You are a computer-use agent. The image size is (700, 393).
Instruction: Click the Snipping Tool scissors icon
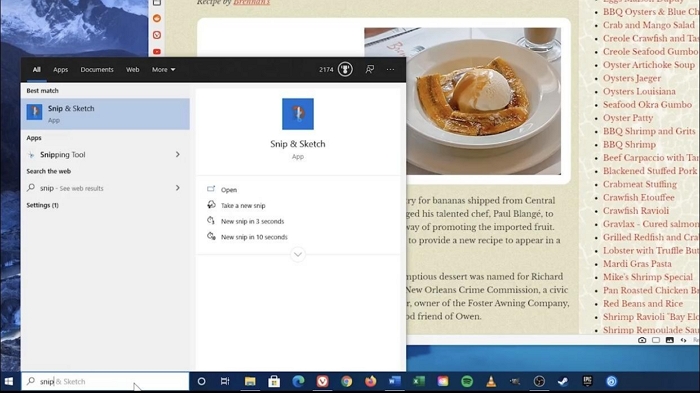31,155
